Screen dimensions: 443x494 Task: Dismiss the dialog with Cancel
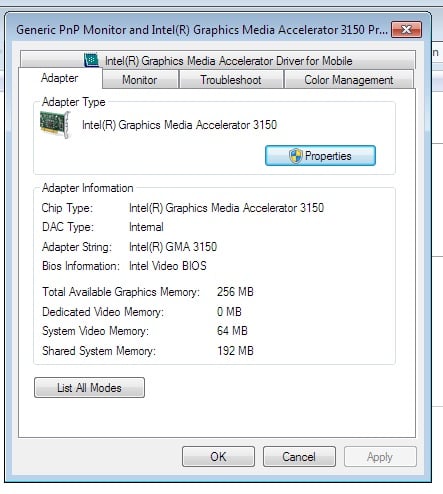click(299, 456)
